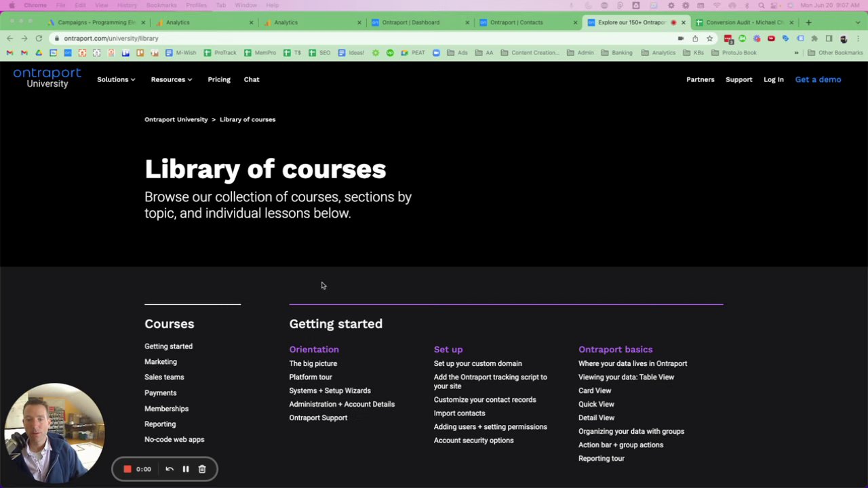Click the Support link in header
Screen dimensions: 868x488
(x=738, y=79)
